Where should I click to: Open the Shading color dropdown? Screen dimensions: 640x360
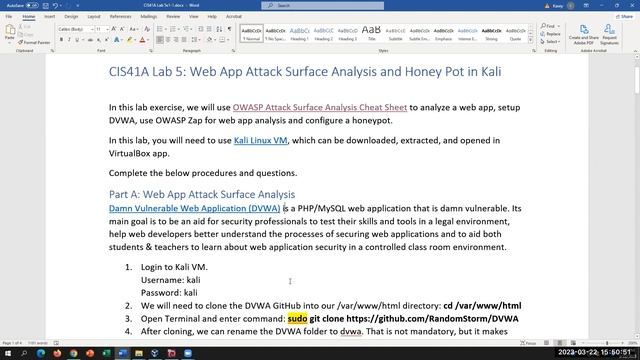tap(215, 40)
